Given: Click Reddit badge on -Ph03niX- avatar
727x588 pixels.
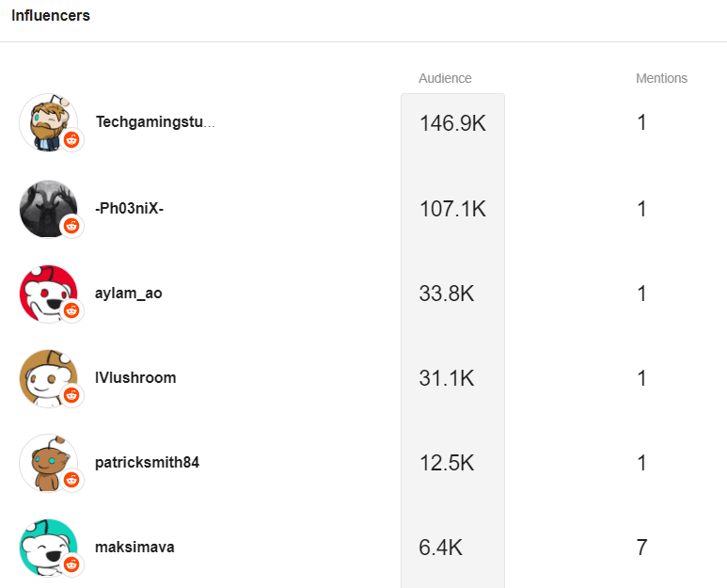Looking at the screenshot, I should pyautogui.click(x=72, y=226).
